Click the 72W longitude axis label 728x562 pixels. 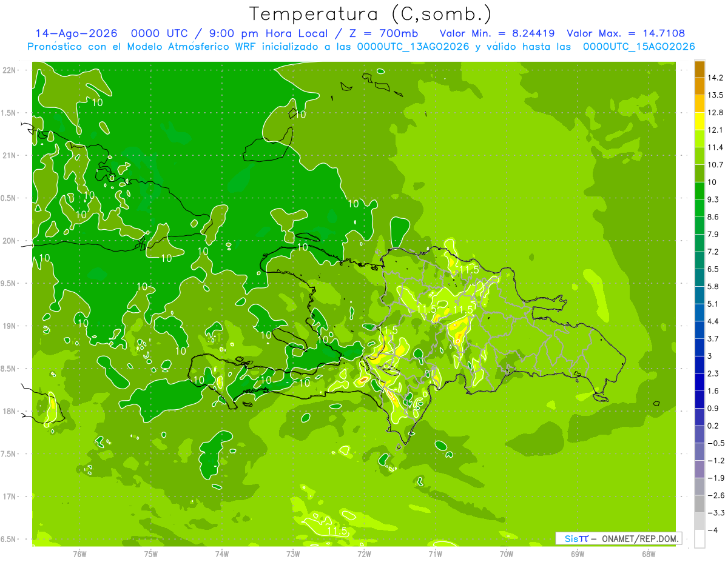click(364, 554)
